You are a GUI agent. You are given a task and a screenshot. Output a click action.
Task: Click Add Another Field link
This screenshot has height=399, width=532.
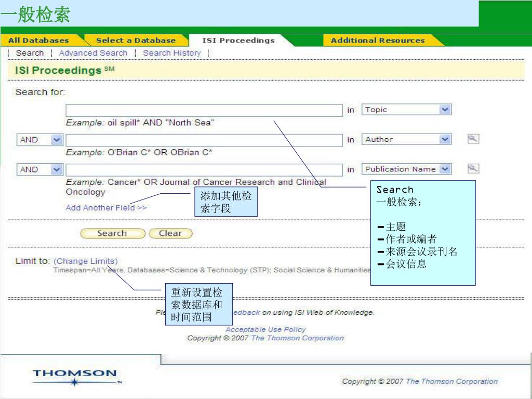pyautogui.click(x=106, y=208)
